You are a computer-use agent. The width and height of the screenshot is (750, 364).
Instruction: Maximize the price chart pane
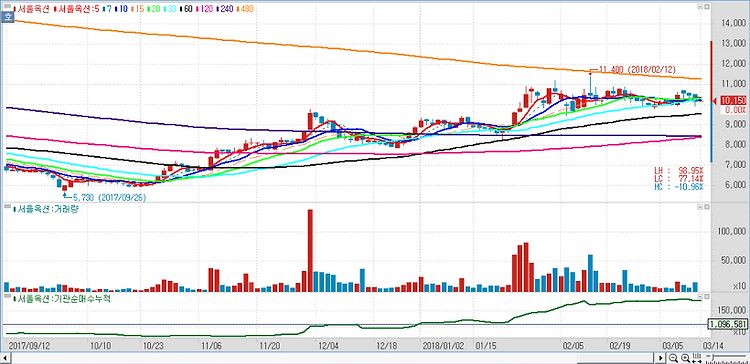706,7
